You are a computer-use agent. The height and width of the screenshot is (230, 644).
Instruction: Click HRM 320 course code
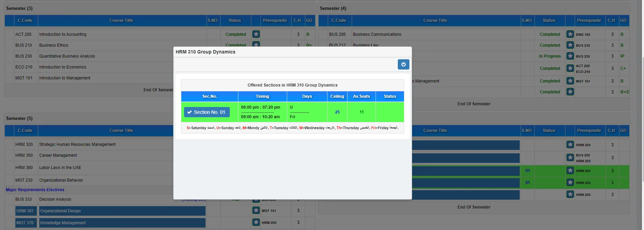[24, 144]
